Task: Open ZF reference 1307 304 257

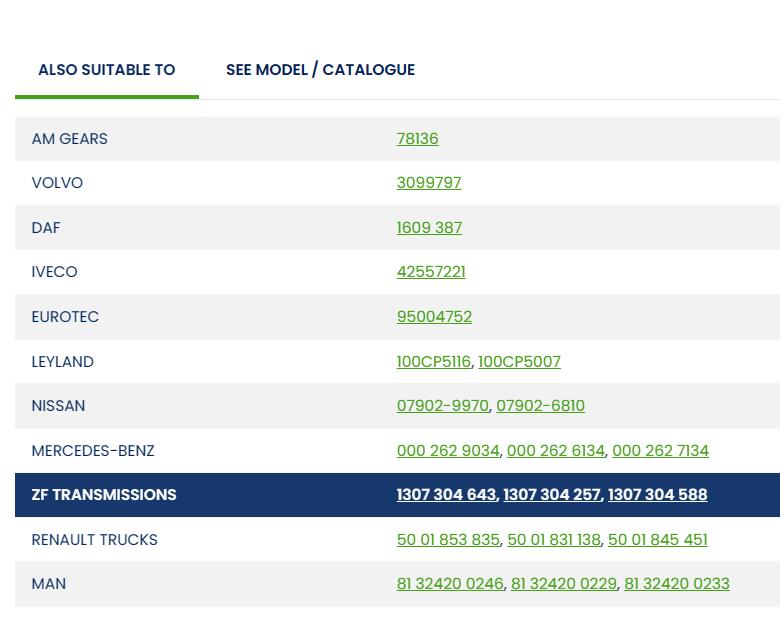Action: [x=552, y=495]
